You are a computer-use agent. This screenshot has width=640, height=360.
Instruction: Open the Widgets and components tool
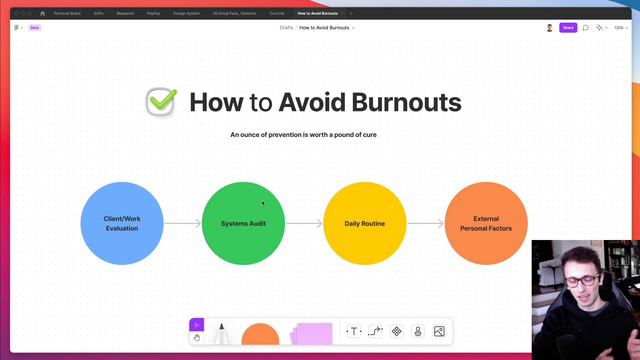tap(396, 331)
